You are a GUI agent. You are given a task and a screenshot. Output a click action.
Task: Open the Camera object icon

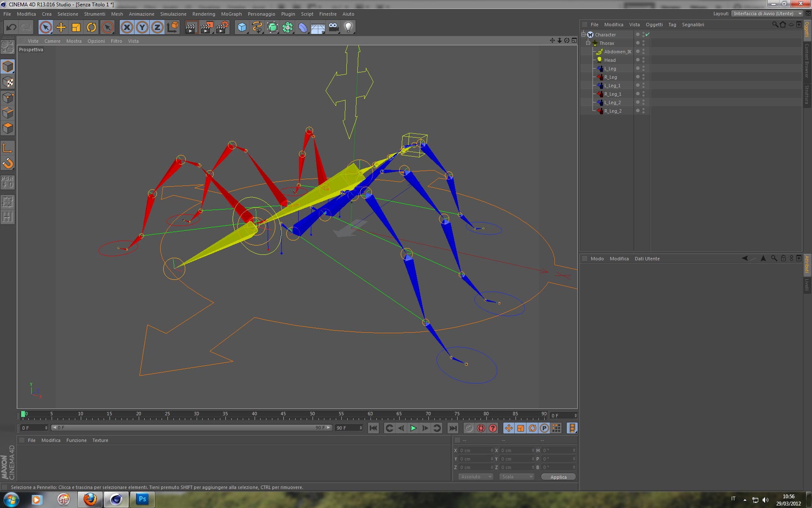(333, 28)
